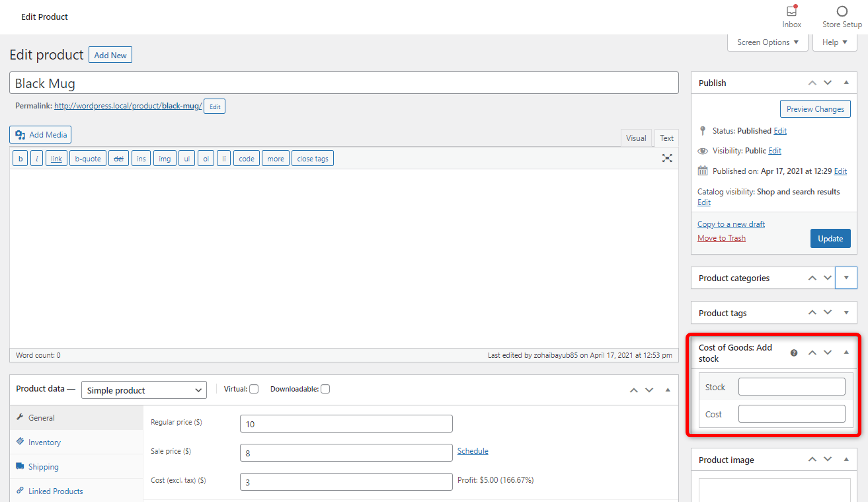The height and width of the screenshot is (502, 868).
Task: Click the blue Update button
Action: (x=830, y=239)
